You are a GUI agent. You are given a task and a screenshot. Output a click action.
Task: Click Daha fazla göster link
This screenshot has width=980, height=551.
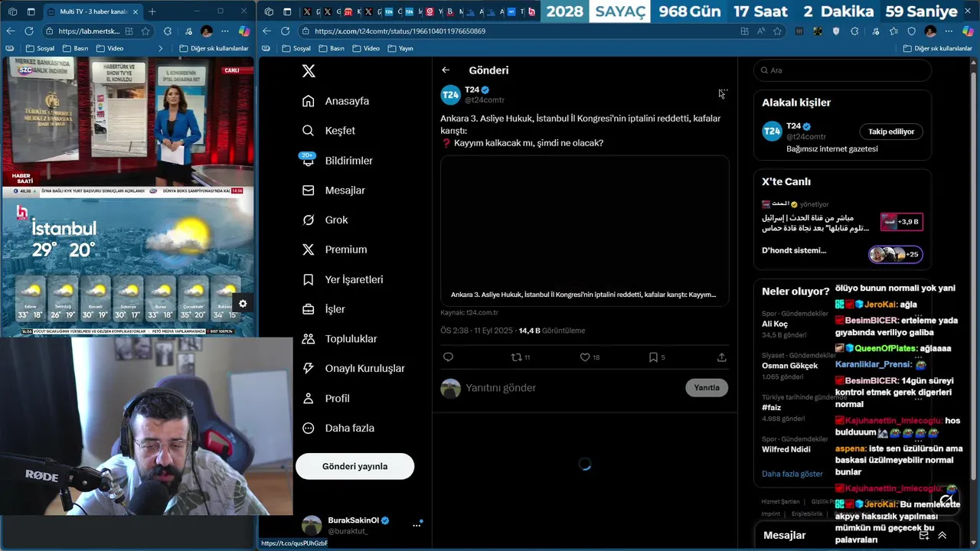pos(792,474)
